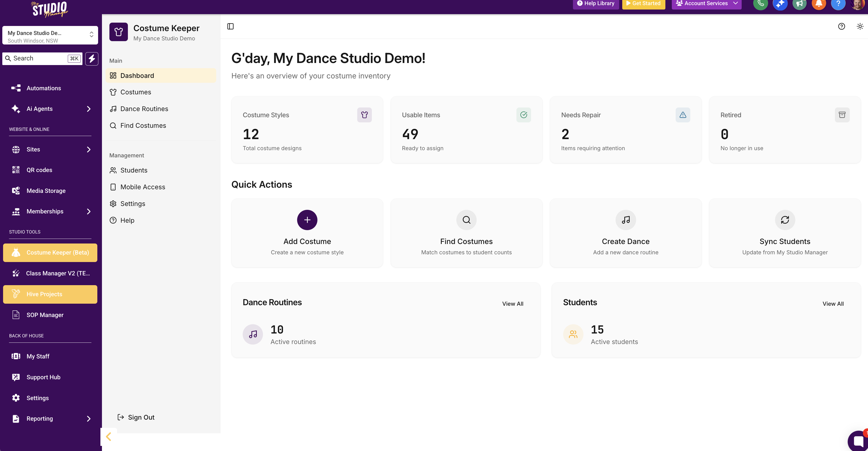Expand the Ai Agents submenu

pos(89,109)
